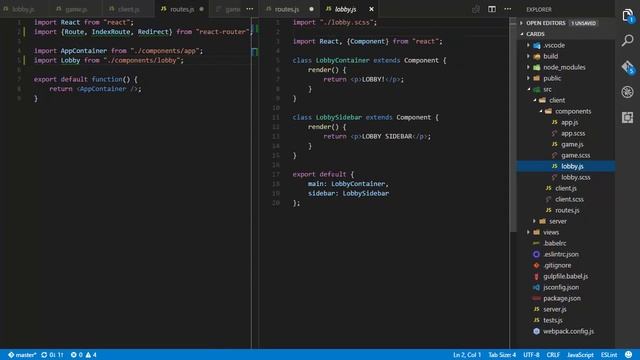
Task: Collapse the client folder
Action: pos(534,100)
